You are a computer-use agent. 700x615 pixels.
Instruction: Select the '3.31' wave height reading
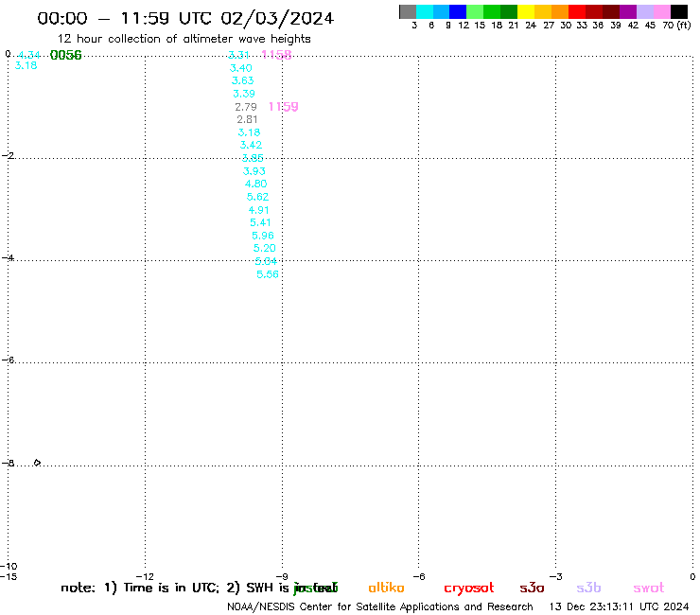(x=238, y=55)
